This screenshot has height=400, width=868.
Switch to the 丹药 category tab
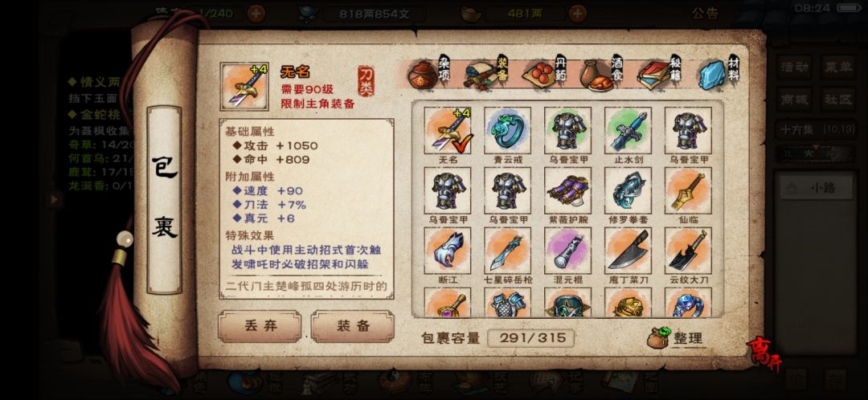pyautogui.click(x=547, y=72)
